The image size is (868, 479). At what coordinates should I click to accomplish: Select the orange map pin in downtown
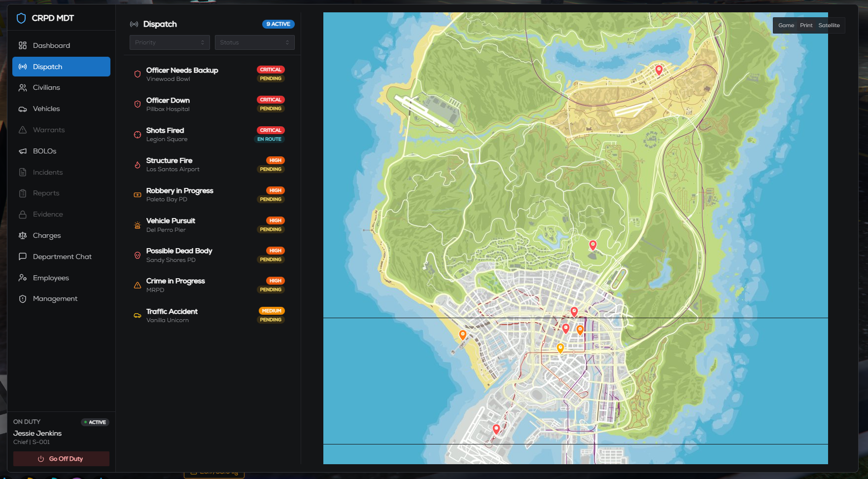(580, 330)
